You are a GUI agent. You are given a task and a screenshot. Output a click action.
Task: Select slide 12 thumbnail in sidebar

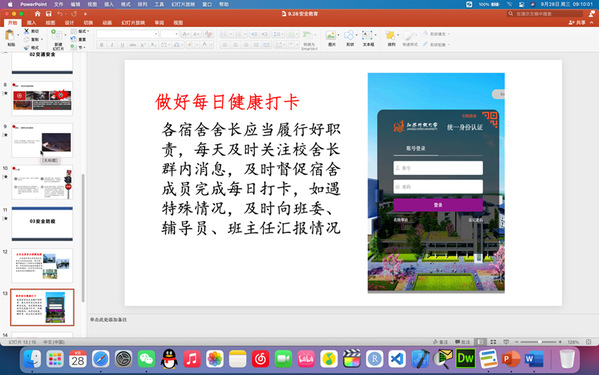pyautogui.click(x=42, y=266)
